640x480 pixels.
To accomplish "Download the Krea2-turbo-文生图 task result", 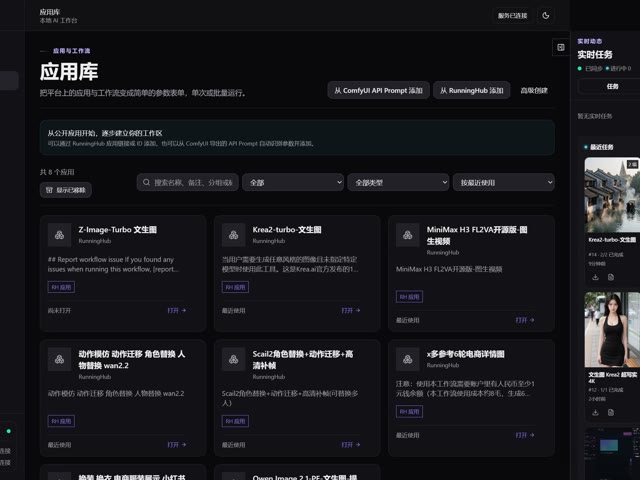I will point(596,278).
